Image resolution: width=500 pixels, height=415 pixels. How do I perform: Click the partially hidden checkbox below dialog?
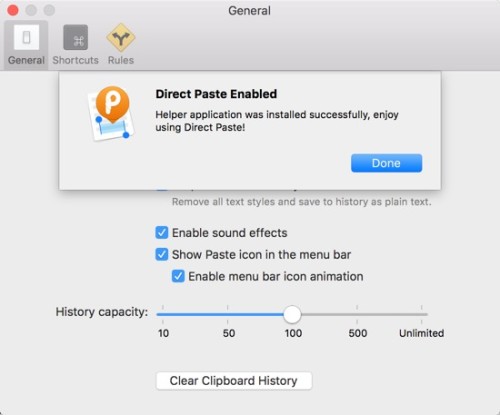coord(162,190)
